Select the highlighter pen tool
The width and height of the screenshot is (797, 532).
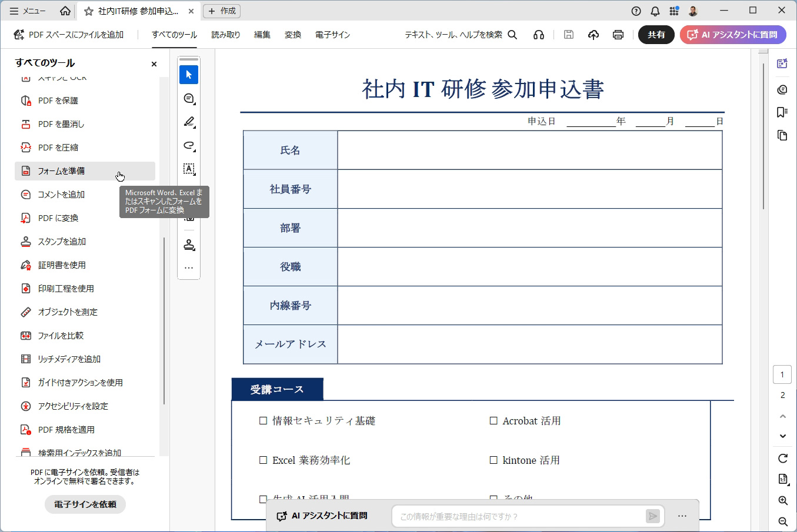[x=189, y=122]
